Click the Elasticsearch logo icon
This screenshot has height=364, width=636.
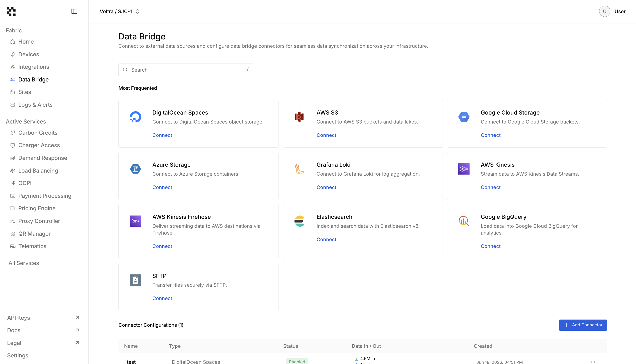[x=300, y=221]
